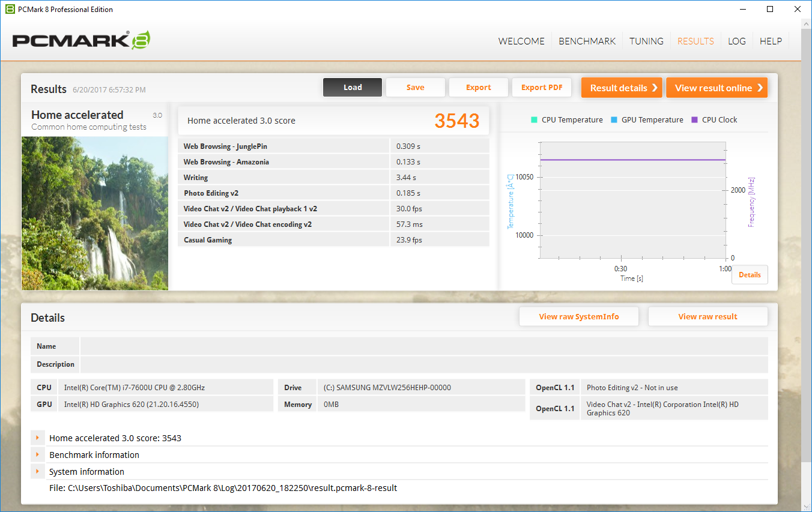
Task: Minimize the PCMark 8 window
Action: [x=743, y=9]
